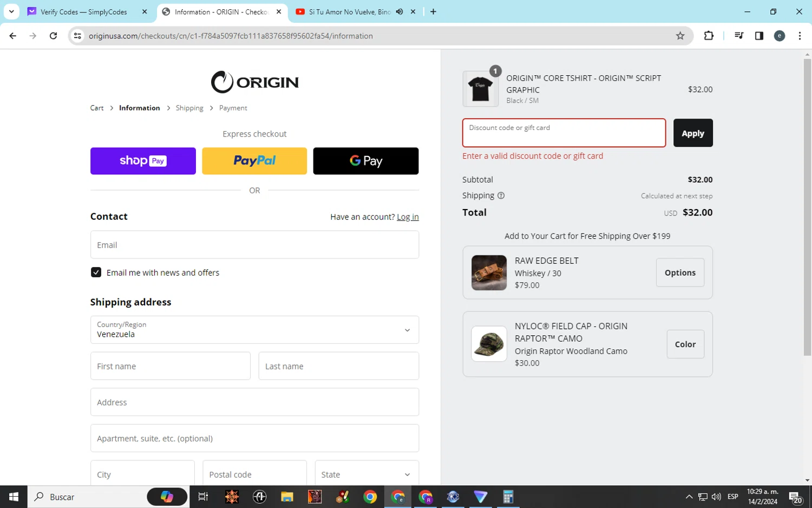Focus the First name field
Screen dimensions: 812x508
tap(171, 366)
